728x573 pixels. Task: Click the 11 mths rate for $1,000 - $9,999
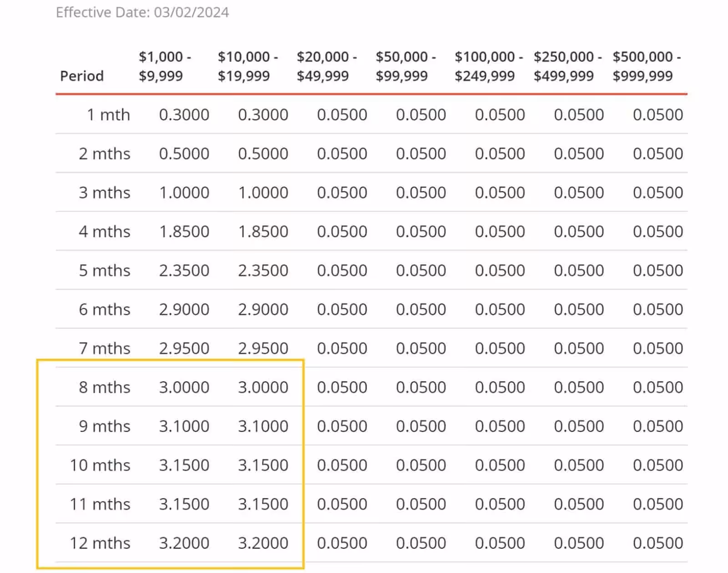(184, 504)
